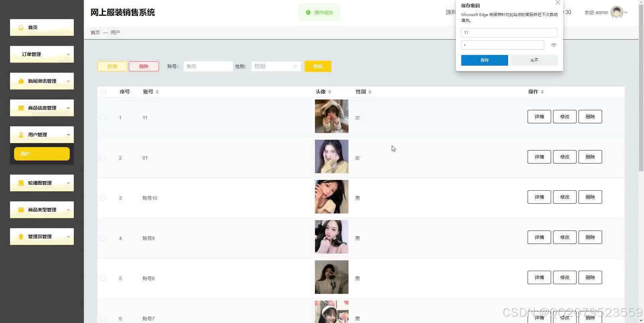Click the chevron on 订单管理
The image size is (644, 323).
click(68, 54)
